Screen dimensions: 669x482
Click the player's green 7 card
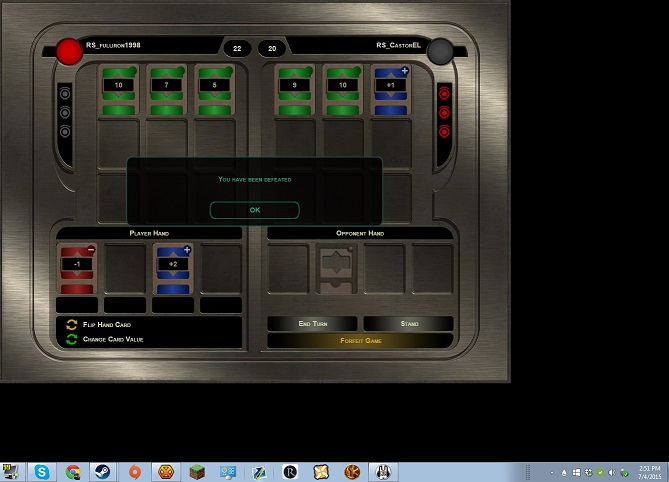tap(167, 90)
